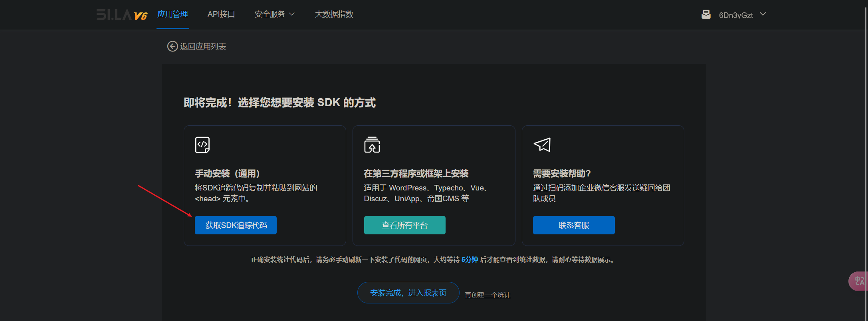Click the 查看所有平台 button
Viewport: 868px width, 321px height.
405,225
